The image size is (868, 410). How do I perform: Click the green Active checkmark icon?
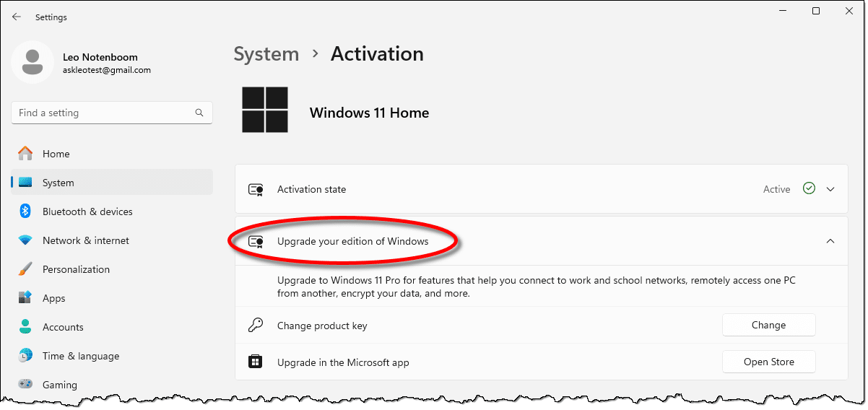pyautogui.click(x=809, y=188)
